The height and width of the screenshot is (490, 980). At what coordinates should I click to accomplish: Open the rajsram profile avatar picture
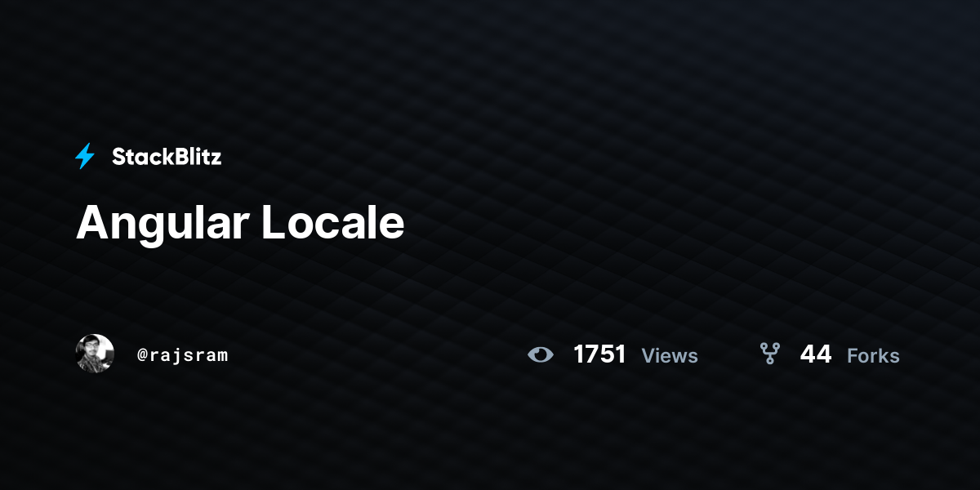point(95,354)
